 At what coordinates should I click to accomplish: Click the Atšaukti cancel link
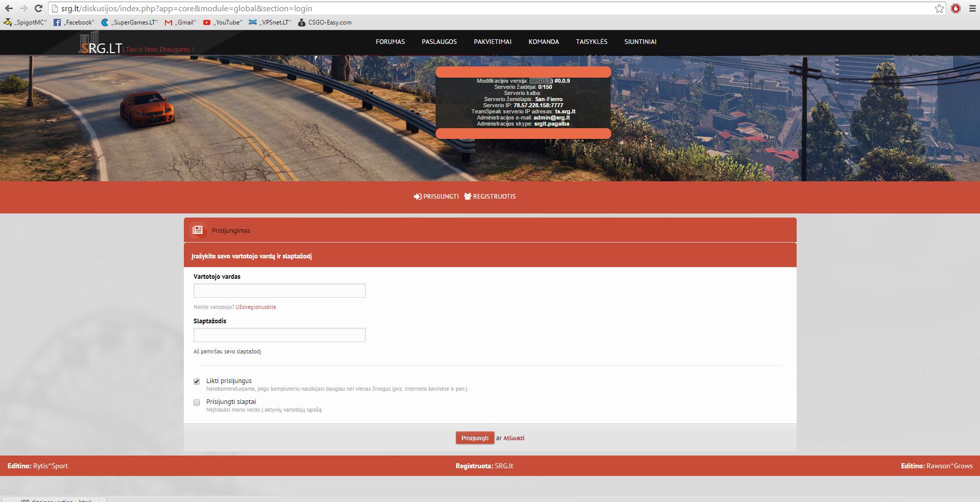pyautogui.click(x=514, y=438)
